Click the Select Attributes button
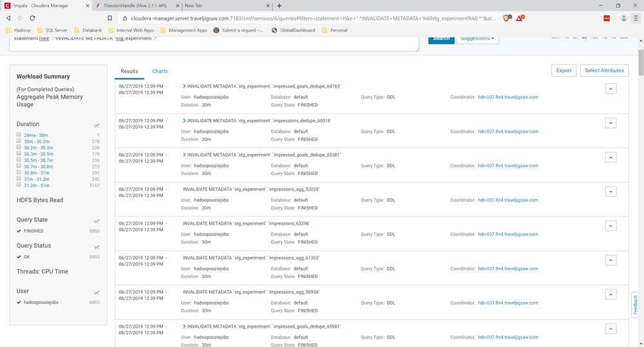644x347 pixels. pyautogui.click(x=604, y=71)
